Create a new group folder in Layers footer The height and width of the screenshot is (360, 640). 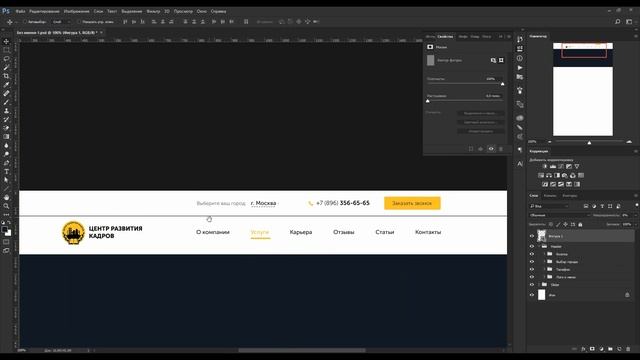pos(610,349)
